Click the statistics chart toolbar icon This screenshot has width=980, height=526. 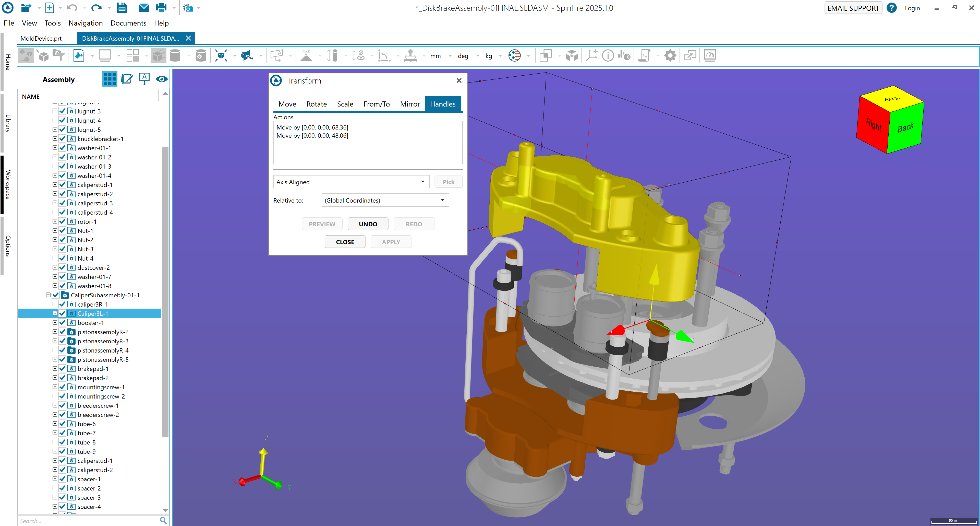pos(624,56)
